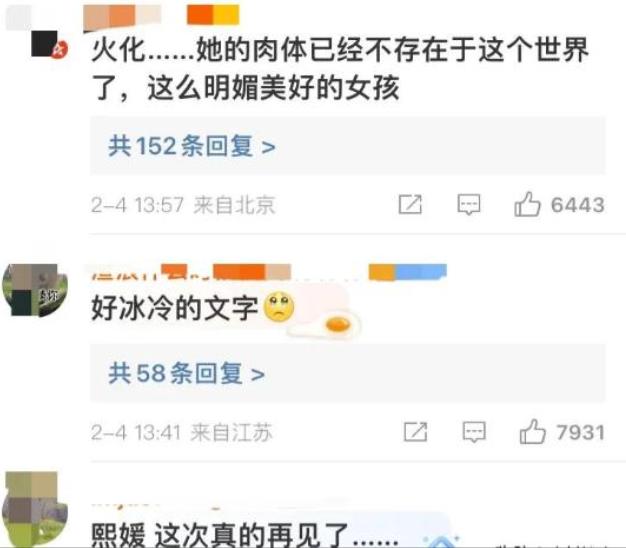626x548 pixels.
Task: Like the comment with 7931 likes
Action: 533,431
